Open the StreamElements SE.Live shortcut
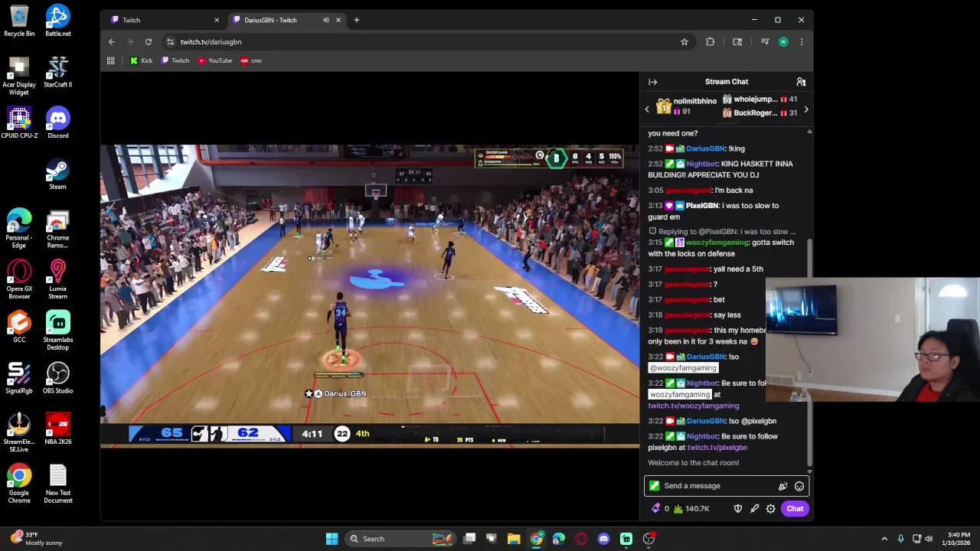This screenshot has height=551, width=980. 19,433
